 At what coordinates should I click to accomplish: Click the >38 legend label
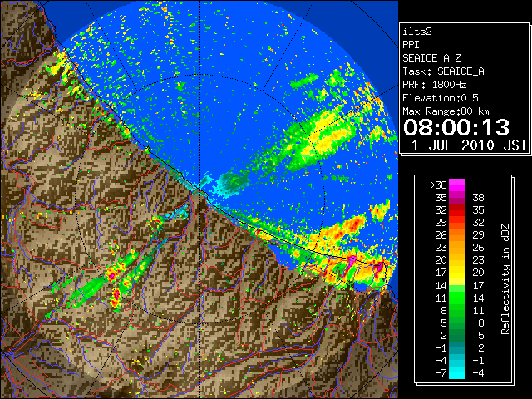(438, 185)
